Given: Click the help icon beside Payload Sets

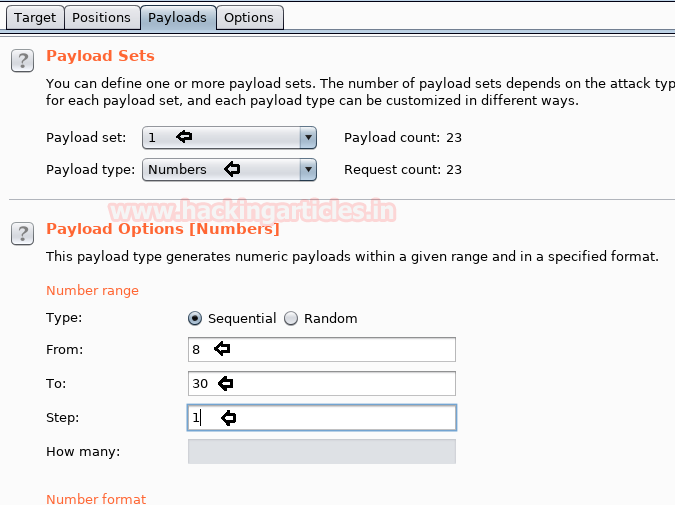Looking at the screenshot, I should [x=22, y=61].
